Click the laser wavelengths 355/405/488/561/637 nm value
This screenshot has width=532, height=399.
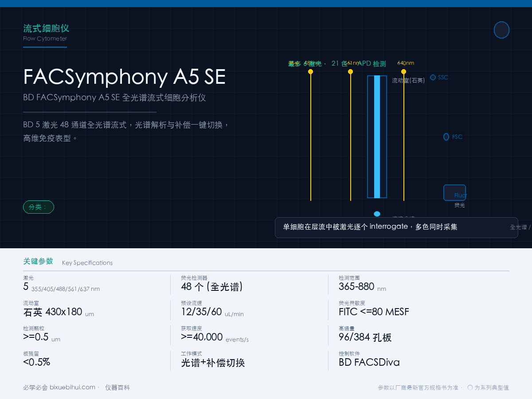(x=66, y=289)
